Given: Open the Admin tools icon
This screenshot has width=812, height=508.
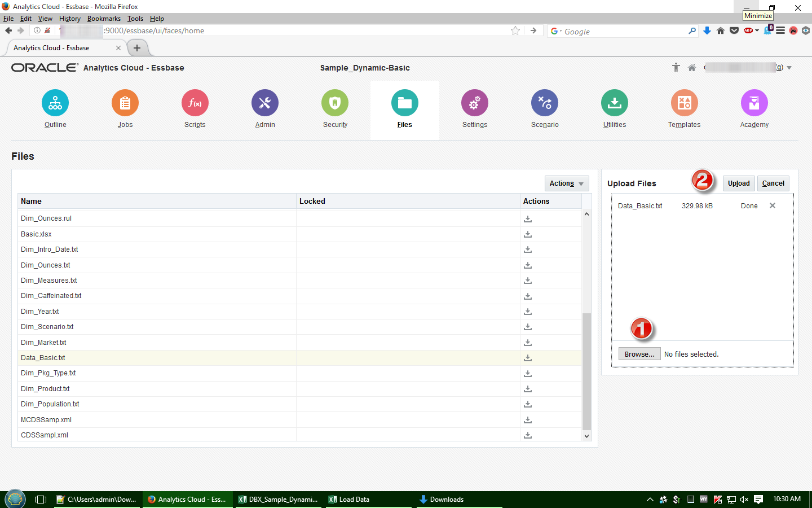Looking at the screenshot, I should (x=265, y=103).
